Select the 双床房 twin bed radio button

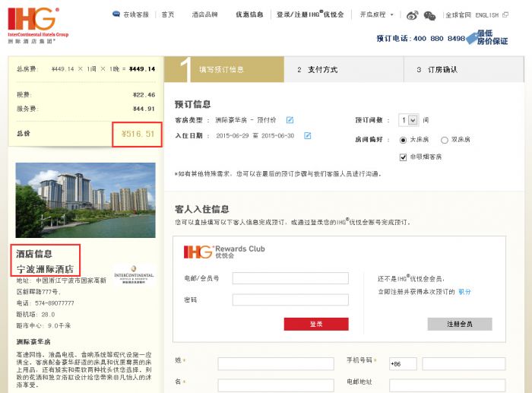click(x=445, y=140)
